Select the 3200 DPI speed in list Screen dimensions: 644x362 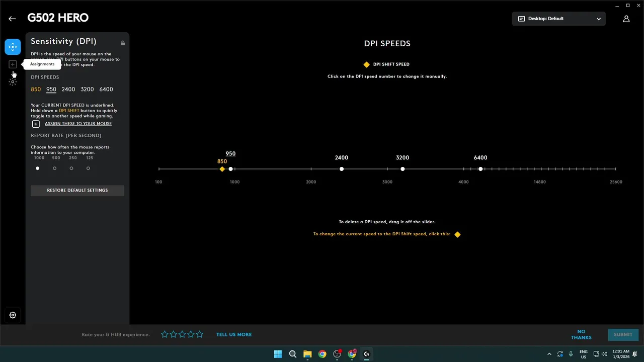pyautogui.click(x=87, y=89)
